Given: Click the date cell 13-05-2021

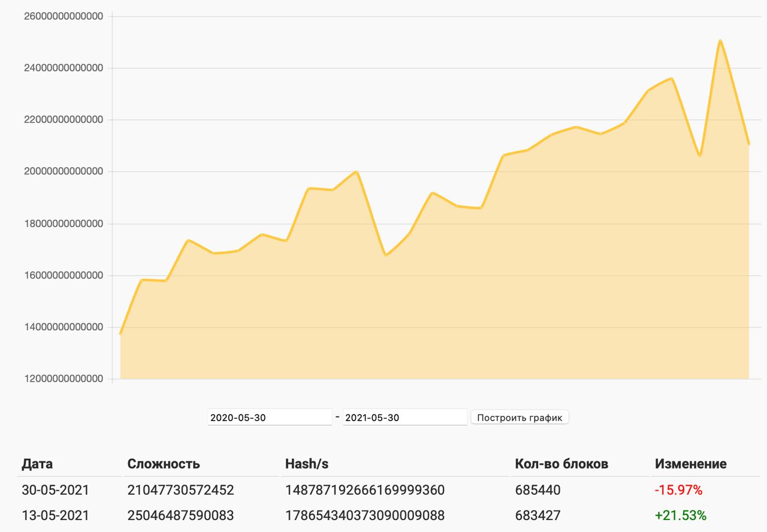Looking at the screenshot, I should click(55, 515).
